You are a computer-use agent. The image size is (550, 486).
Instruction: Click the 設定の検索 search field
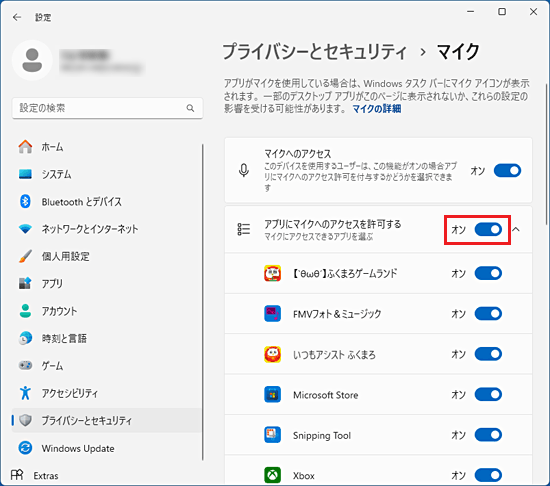click(x=107, y=108)
